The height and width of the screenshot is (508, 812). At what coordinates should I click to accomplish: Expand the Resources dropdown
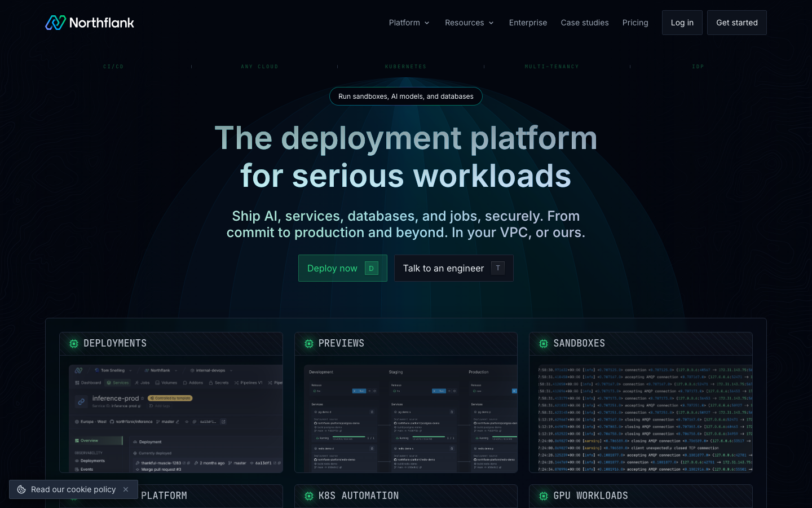tap(469, 23)
